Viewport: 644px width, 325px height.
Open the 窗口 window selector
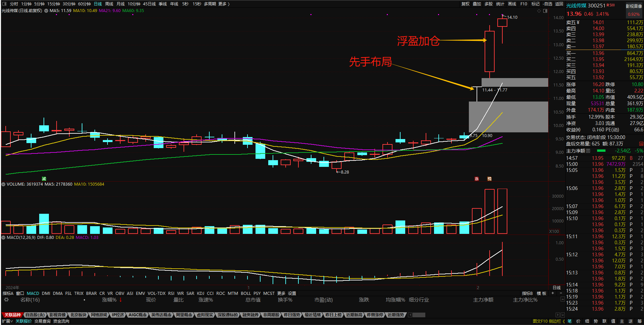pos(20,293)
